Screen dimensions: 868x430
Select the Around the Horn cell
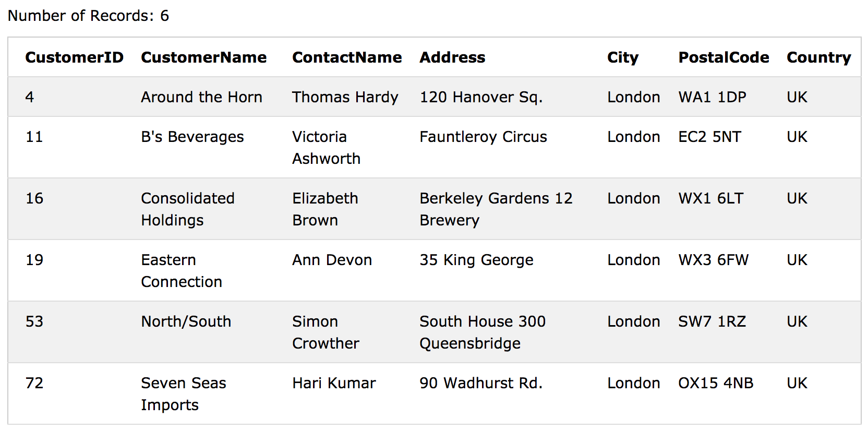pyautogui.click(x=201, y=97)
